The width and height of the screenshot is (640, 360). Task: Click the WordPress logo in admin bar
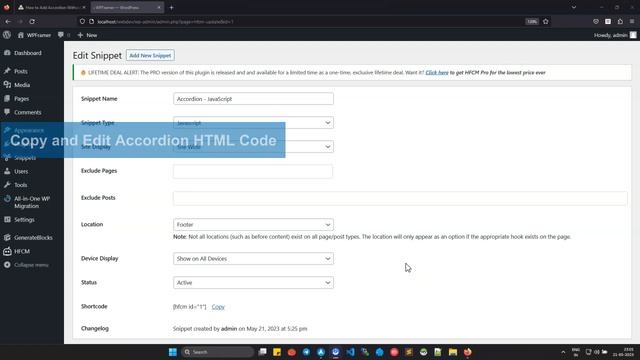[x=7, y=35]
